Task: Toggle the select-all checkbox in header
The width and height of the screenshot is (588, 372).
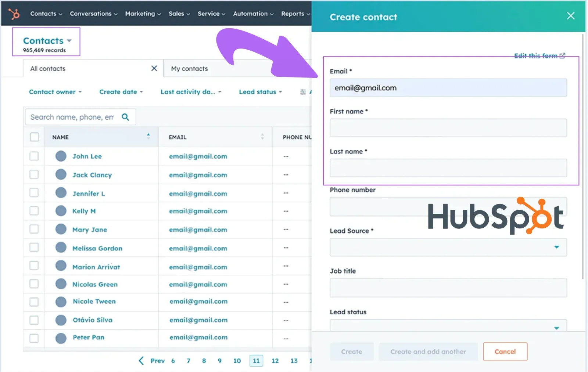Action: (34, 137)
